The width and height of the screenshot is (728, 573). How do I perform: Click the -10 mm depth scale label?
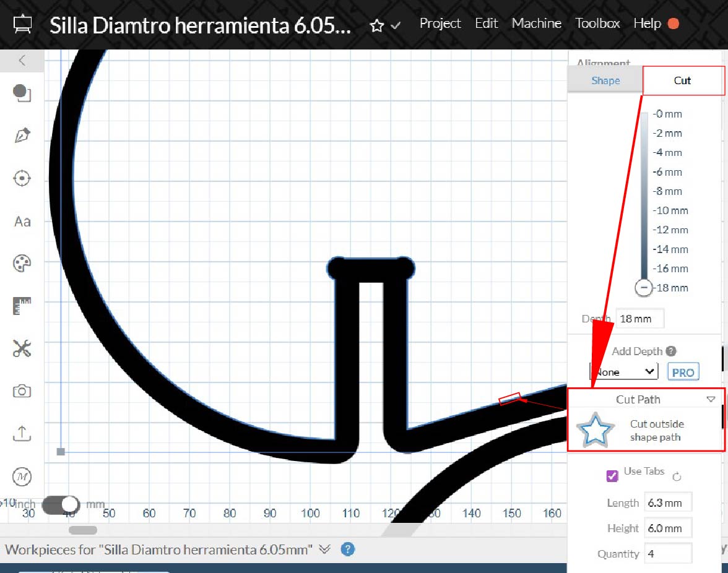click(x=670, y=210)
